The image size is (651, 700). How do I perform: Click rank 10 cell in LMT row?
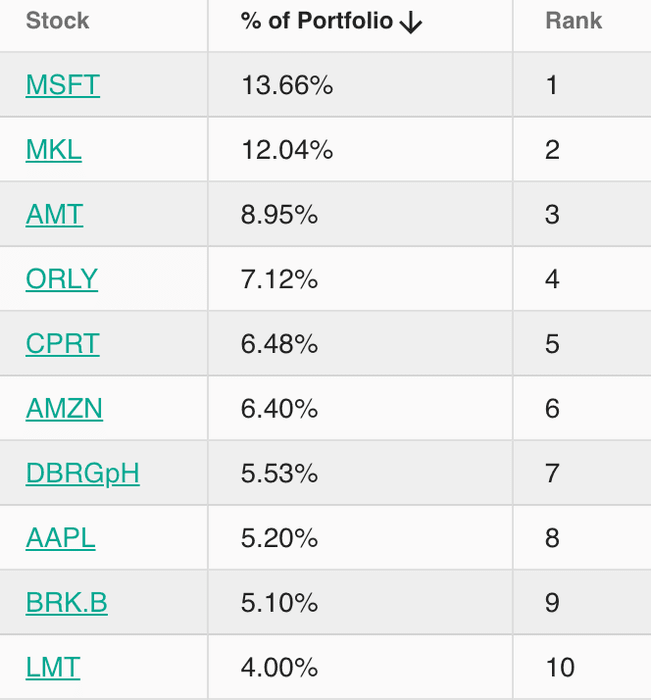pyautogui.click(x=582, y=667)
